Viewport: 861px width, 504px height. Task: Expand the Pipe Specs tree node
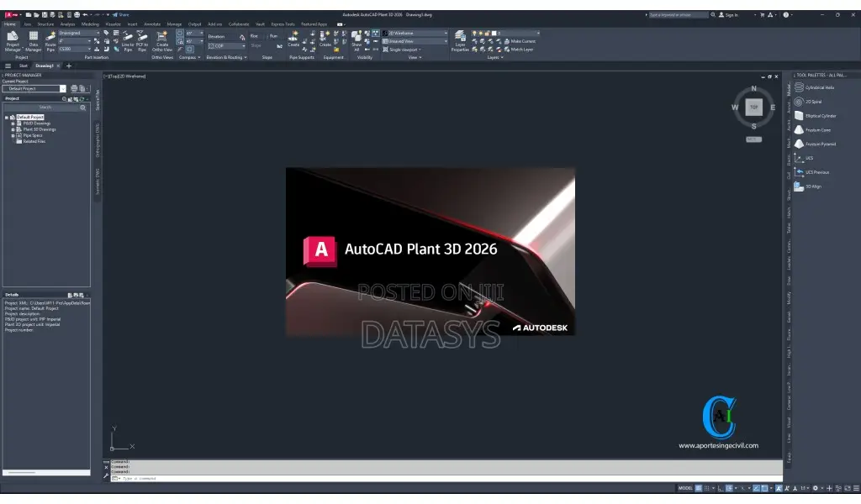point(13,135)
